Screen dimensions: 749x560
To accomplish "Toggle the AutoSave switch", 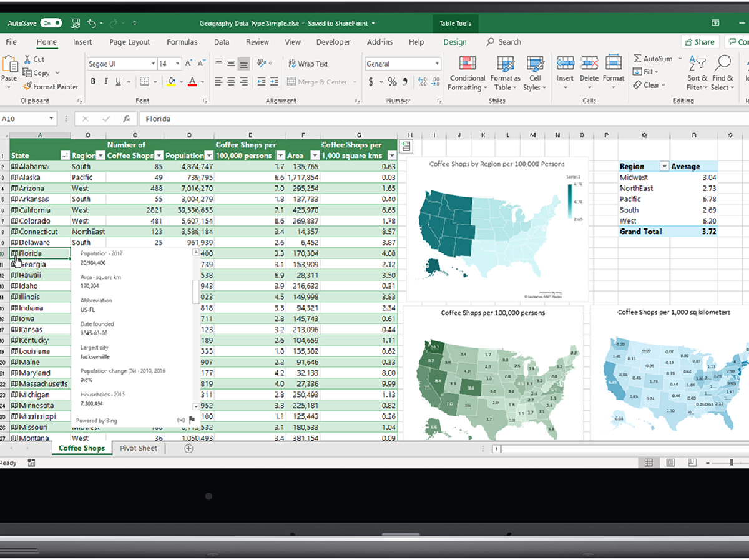I will click(x=51, y=24).
